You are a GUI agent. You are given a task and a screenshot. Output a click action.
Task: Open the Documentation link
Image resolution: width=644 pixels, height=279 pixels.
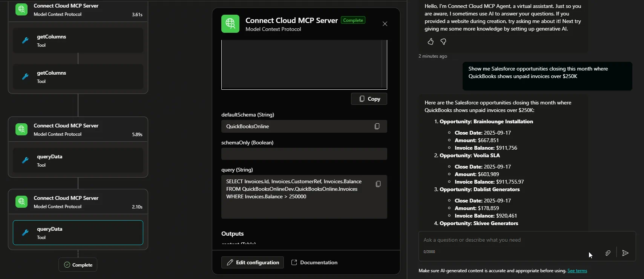314,262
